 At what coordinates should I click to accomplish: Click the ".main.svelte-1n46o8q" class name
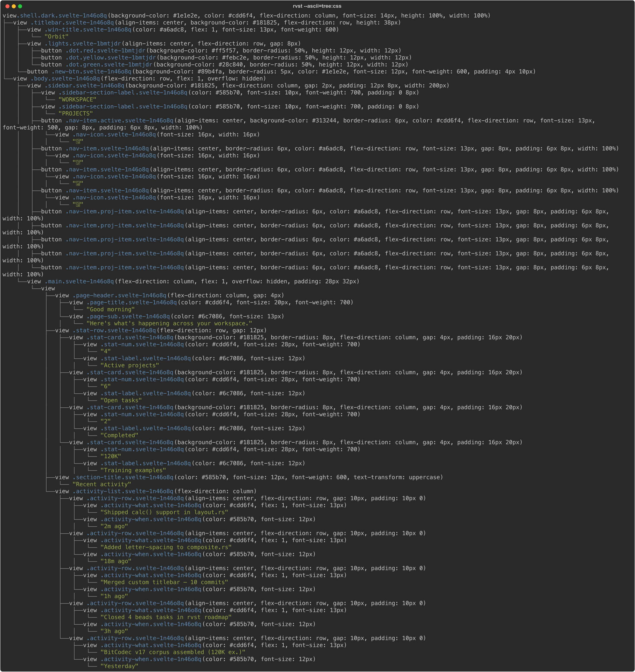[x=79, y=282]
